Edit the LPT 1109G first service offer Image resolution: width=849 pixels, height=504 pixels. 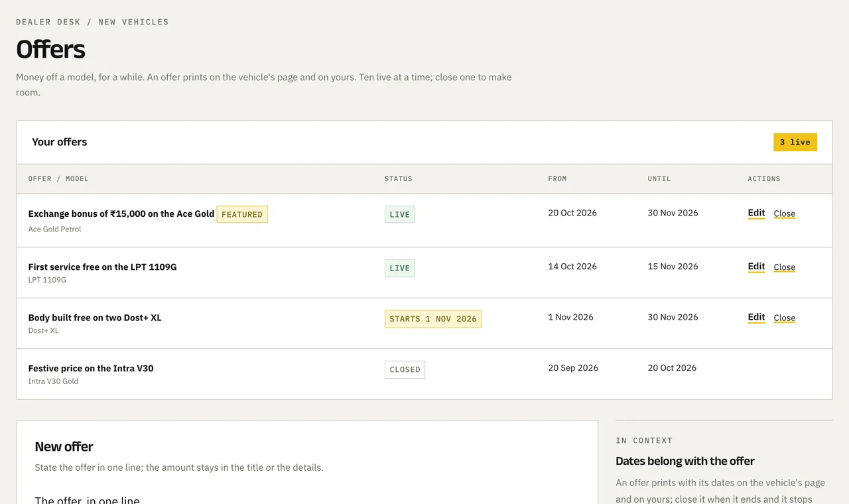tap(756, 267)
